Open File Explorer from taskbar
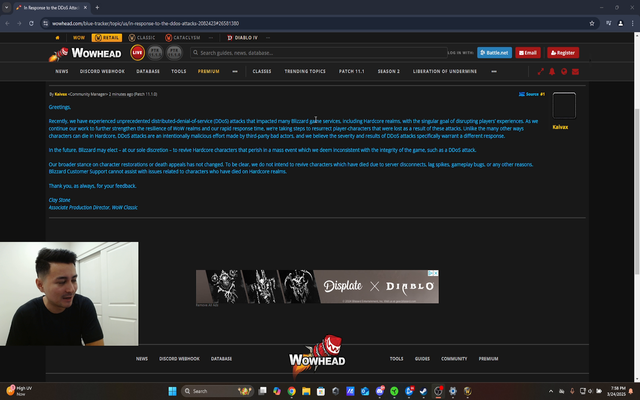 tap(306, 391)
